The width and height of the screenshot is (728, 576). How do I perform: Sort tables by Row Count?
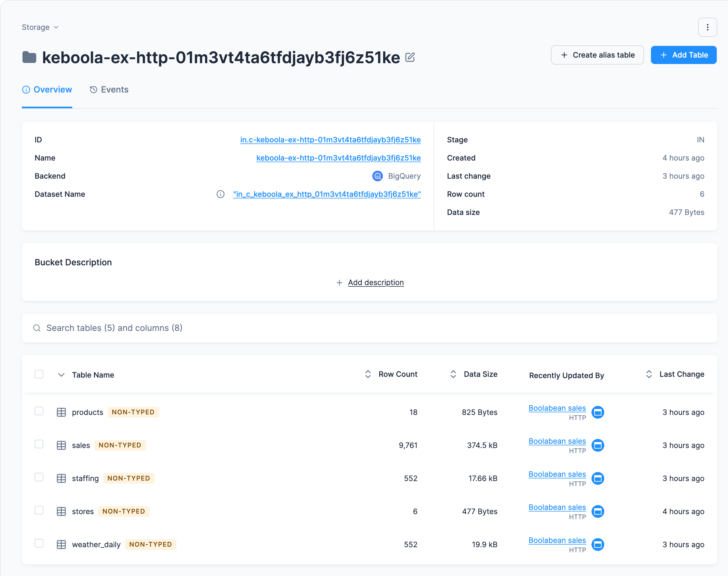(x=391, y=374)
